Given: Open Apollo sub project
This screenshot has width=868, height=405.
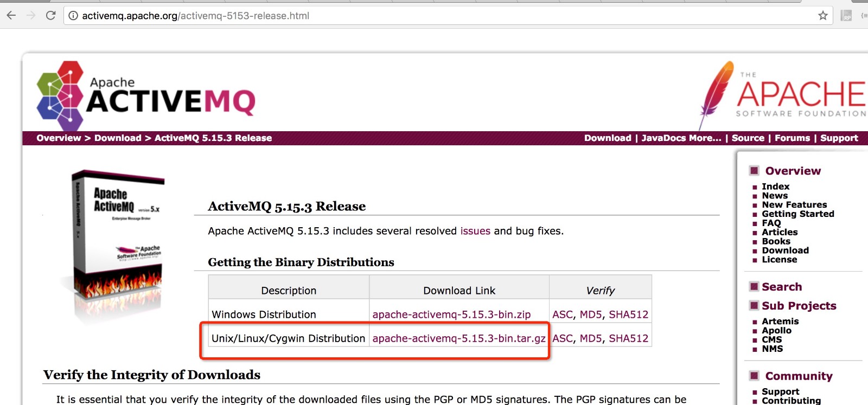Looking at the screenshot, I should point(776,331).
